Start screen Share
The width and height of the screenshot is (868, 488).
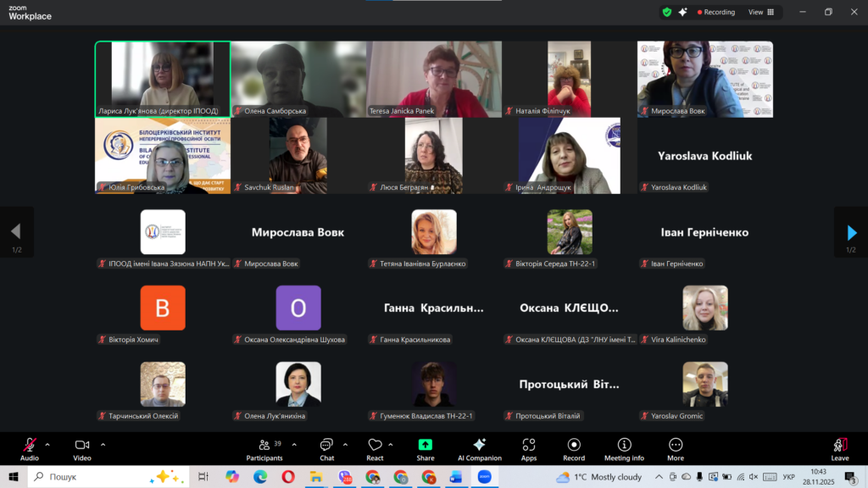click(x=426, y=448)
